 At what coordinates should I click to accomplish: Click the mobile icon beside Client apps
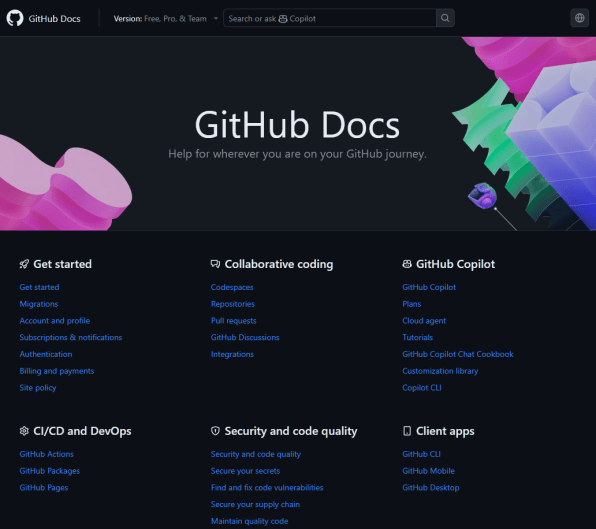coord(407,431)
